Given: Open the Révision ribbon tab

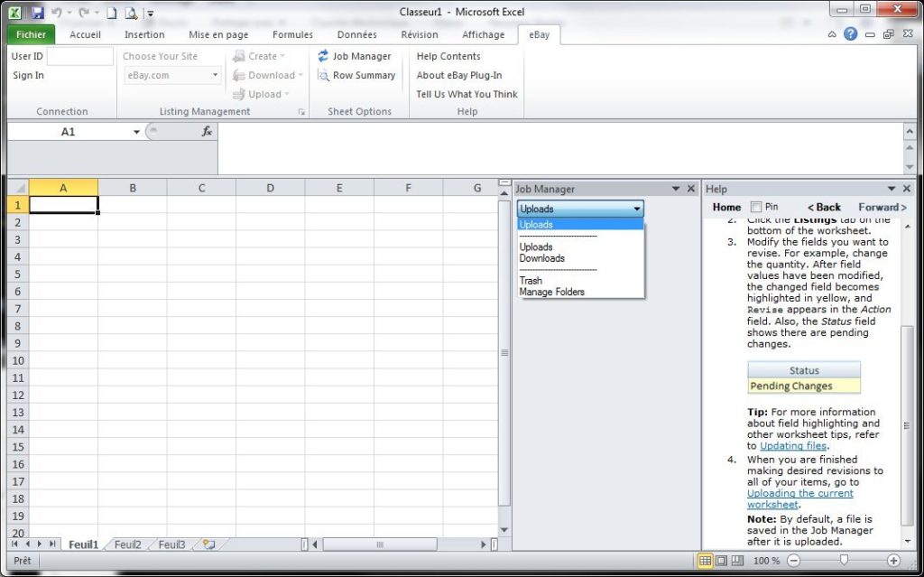Looking at the screenshot, I should [x=420, y=35].
